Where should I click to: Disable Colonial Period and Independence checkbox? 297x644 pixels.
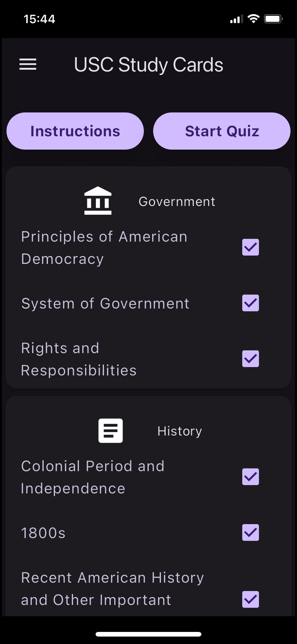coord(250,477)
